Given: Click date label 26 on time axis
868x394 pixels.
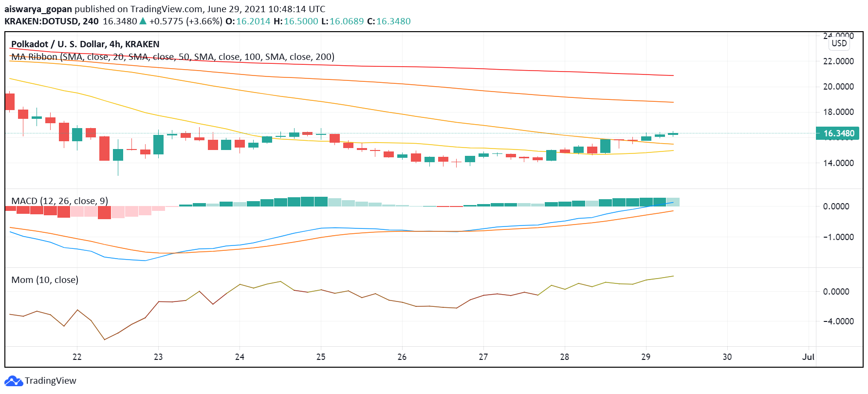Looking at the screenshot, I should coord(402,357).
